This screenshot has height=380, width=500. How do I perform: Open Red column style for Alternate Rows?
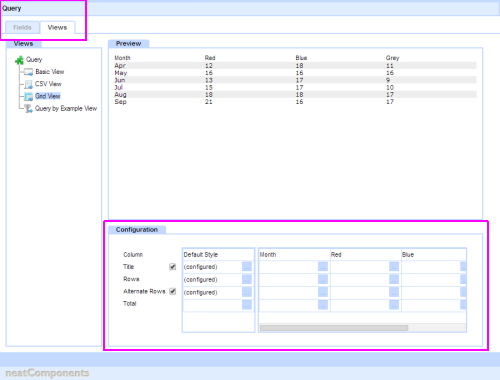click(x=394, y=292)
